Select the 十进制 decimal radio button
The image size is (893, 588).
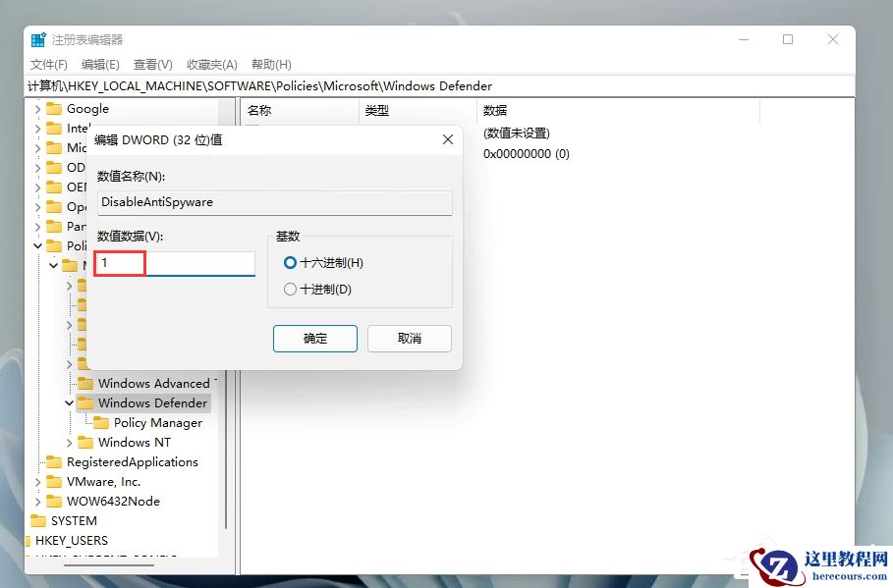pyautogui.click(x=290, y=289)
